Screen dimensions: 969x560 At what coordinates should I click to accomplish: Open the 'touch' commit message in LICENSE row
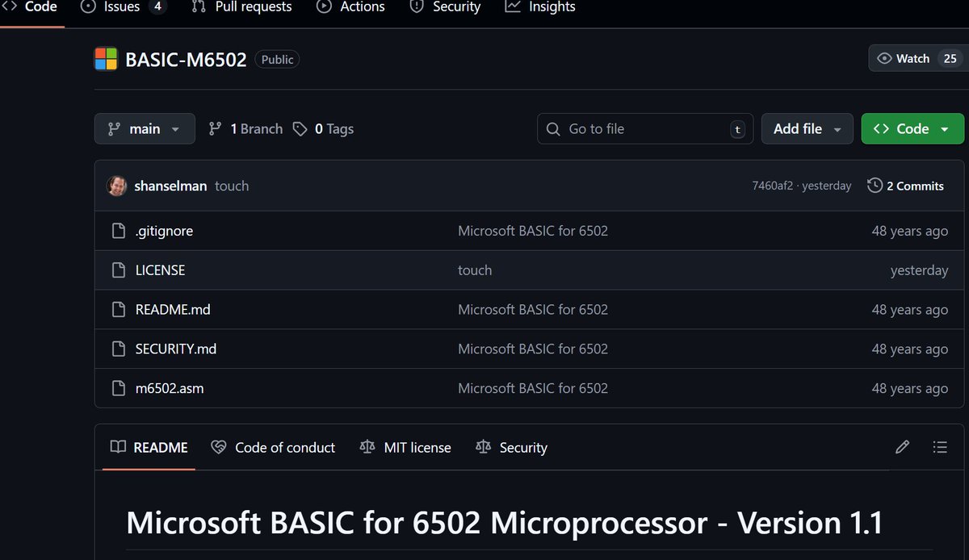475,270
